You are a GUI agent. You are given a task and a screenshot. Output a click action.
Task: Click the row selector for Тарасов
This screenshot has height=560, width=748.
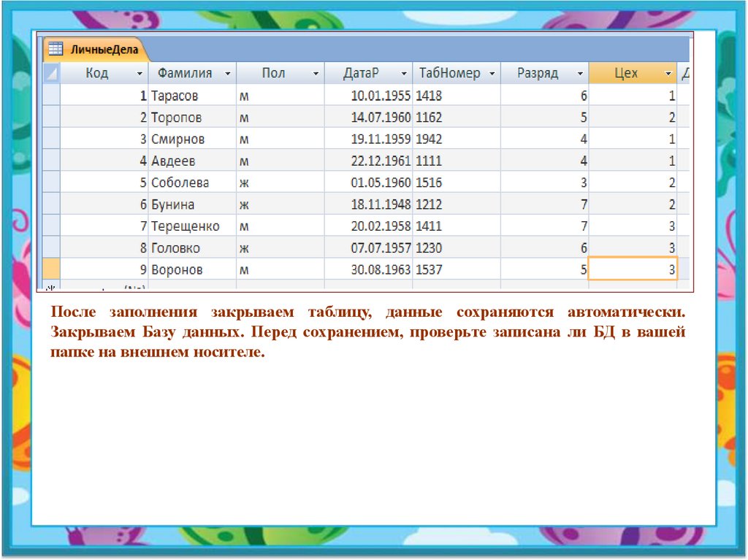pyautogui.click(x=52, y=96)
